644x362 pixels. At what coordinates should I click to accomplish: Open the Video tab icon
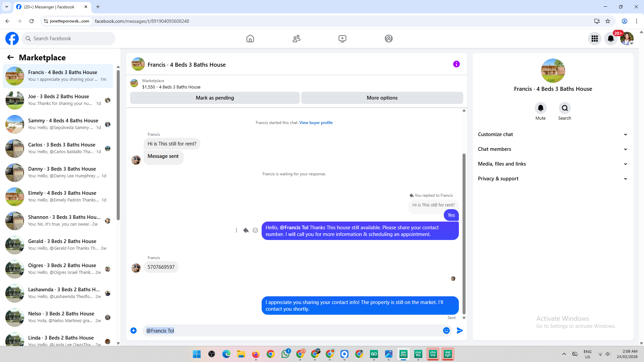point(342,39)
